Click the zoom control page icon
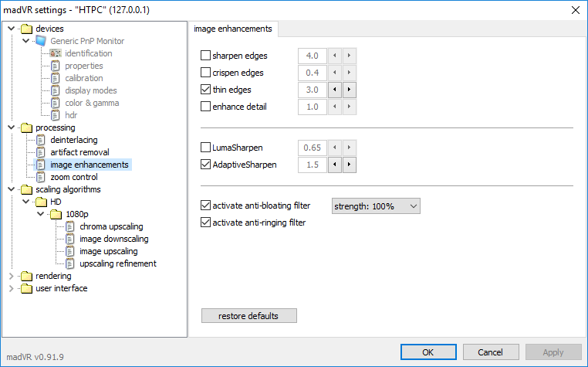This screenshot has height=367, width=588. click(40, 177)
